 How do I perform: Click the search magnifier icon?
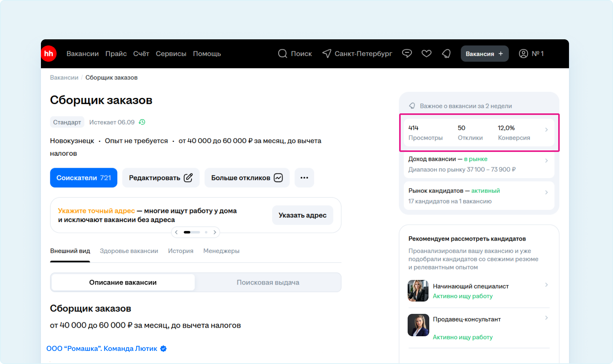point(283,54)
